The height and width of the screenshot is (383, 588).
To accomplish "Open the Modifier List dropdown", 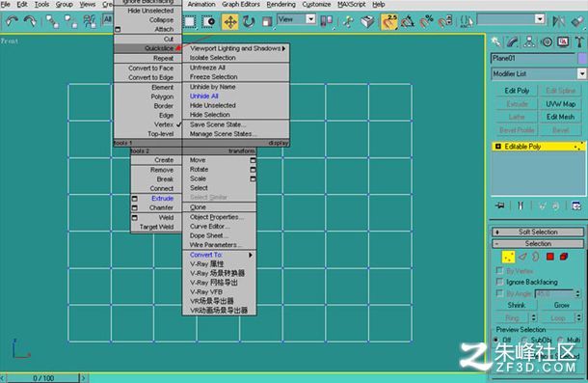I will click(538, 74).
